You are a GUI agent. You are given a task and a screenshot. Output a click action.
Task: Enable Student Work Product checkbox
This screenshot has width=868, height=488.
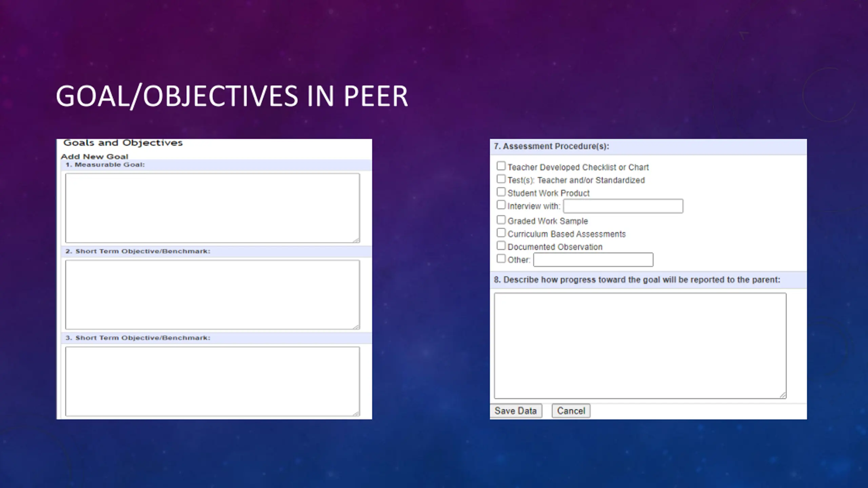coord(501,192)
